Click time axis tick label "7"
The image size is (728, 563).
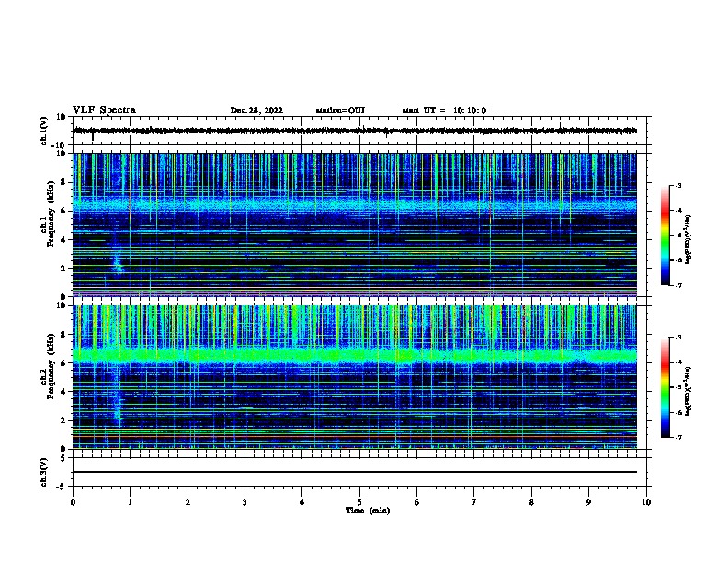coord(474,502)
